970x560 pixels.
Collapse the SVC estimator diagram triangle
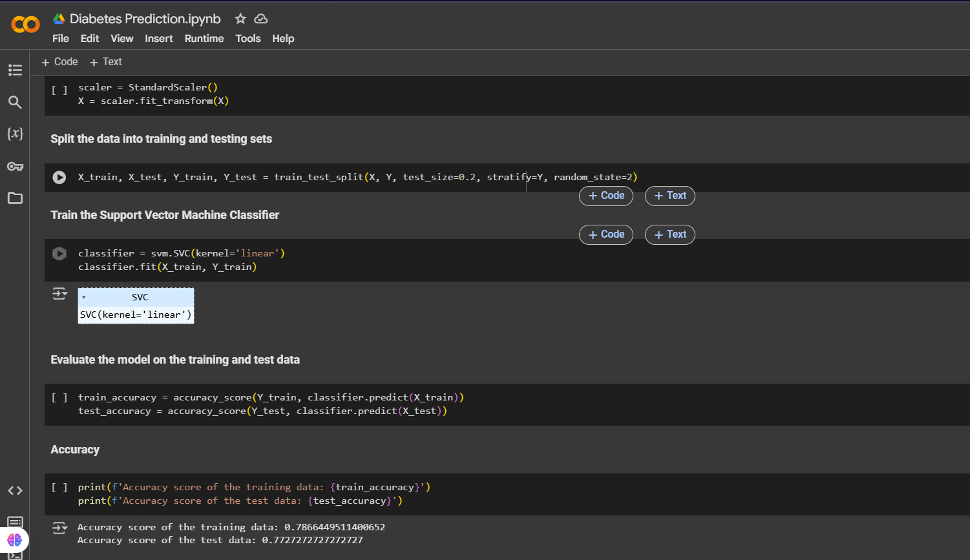click(84, 297)
